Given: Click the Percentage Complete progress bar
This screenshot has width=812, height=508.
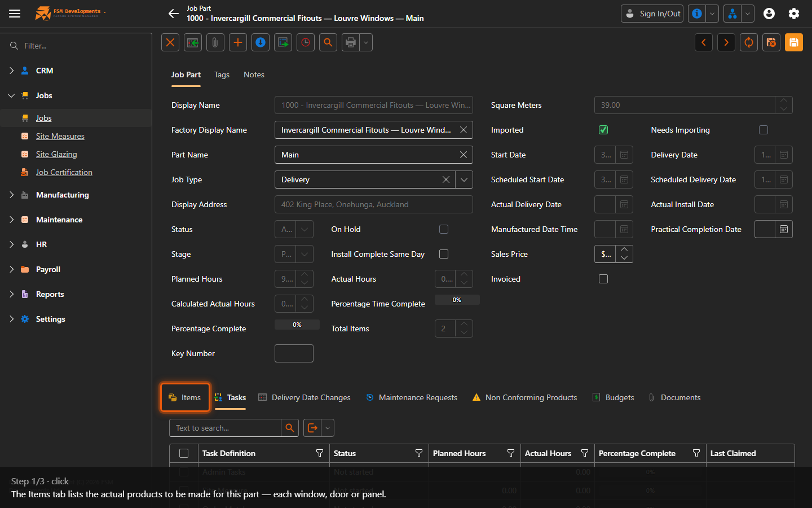Looking at the screenshot, I should click(x=297, y=325).
